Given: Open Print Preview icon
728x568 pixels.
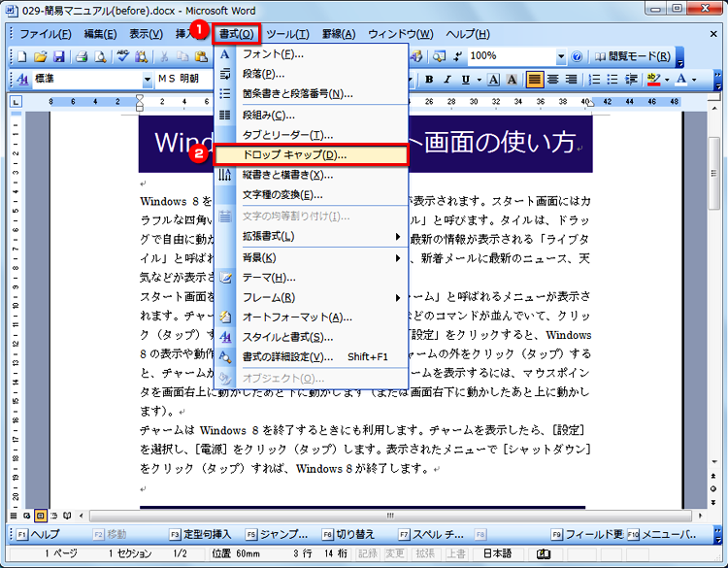Looking at the screenshot, I should (x=100, y=56).
